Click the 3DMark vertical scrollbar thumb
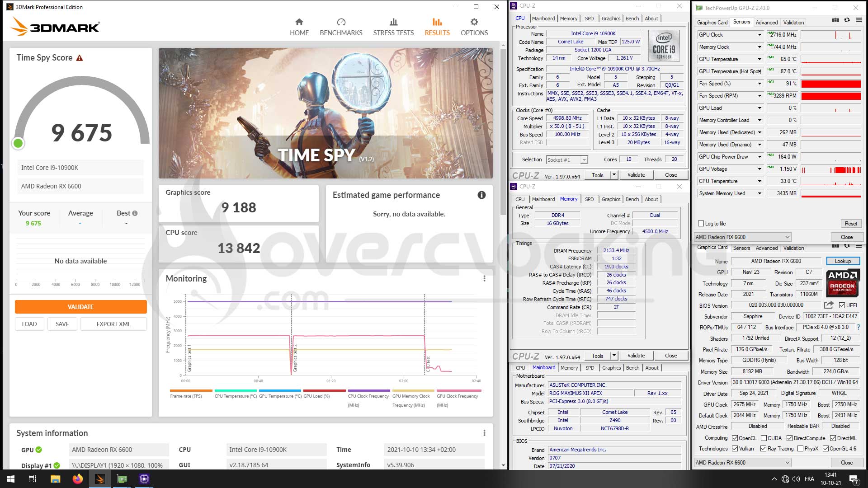Screen dimensions: 868x488 coord(503,131)
